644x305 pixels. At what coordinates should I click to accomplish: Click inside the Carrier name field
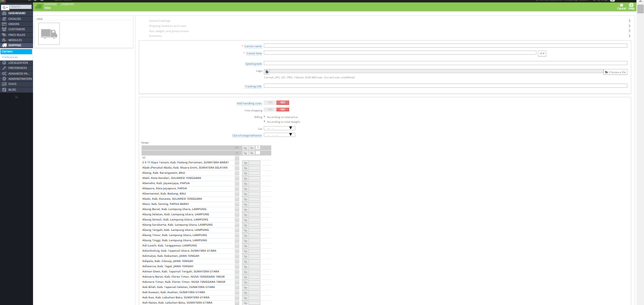pyautogui.click(x=445, y=46)
